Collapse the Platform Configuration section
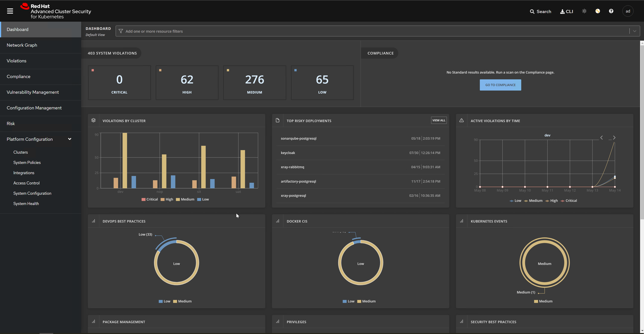 point(70,139)
